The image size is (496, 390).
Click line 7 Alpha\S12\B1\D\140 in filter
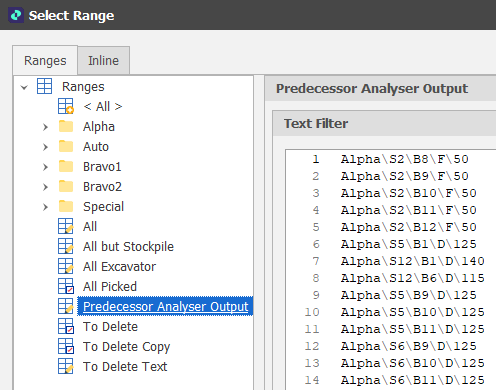(413, 261)
